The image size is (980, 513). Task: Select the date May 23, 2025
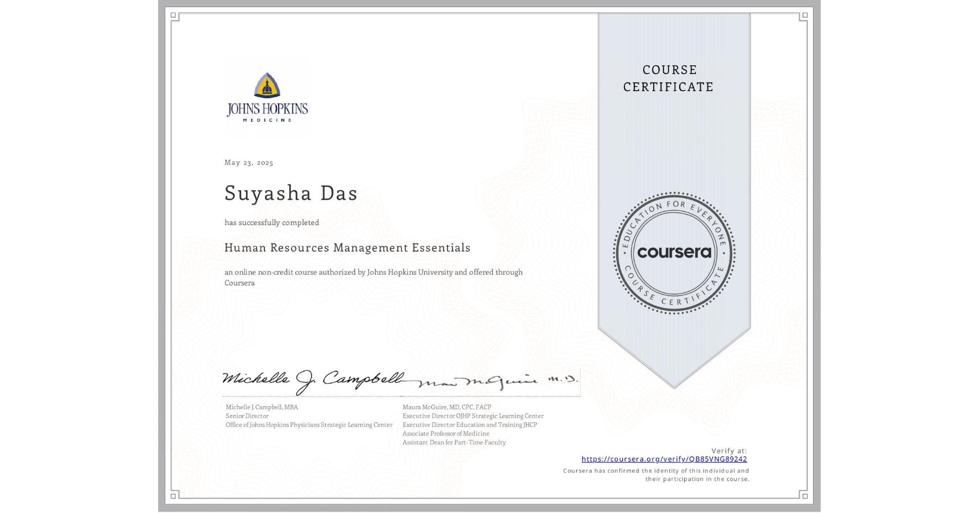[249, 163]
